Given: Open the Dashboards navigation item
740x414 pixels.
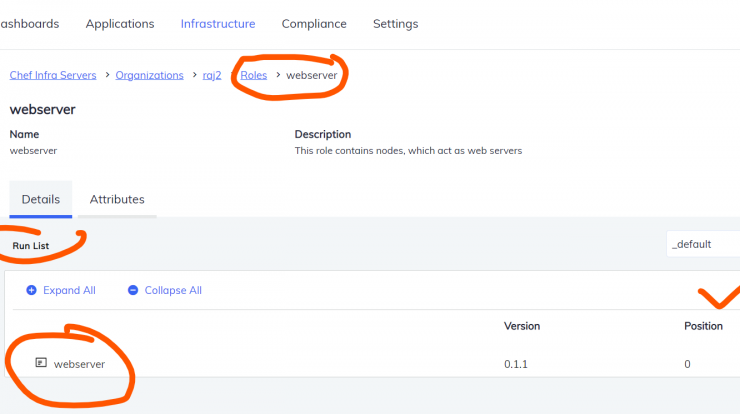Looking at the screenshot, I should [x=30, y=24].
